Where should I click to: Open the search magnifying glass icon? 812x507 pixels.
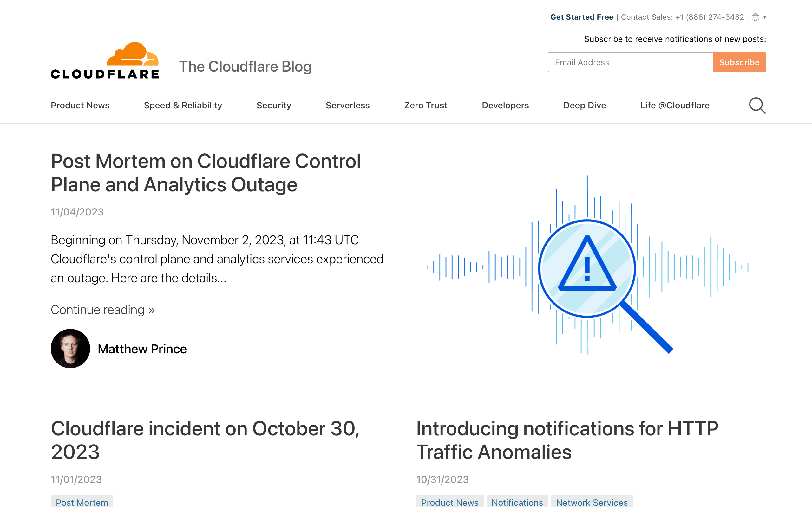pos(757,106)
